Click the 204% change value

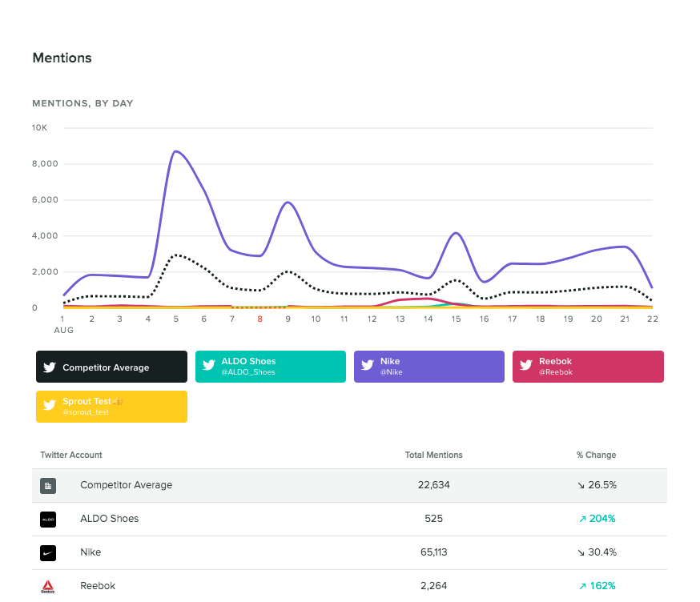602,519
